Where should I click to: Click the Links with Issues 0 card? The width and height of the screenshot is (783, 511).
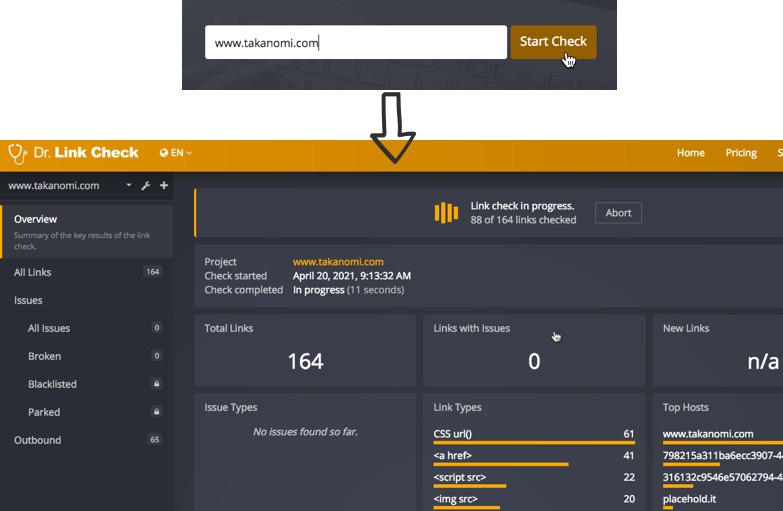point(534,350)
